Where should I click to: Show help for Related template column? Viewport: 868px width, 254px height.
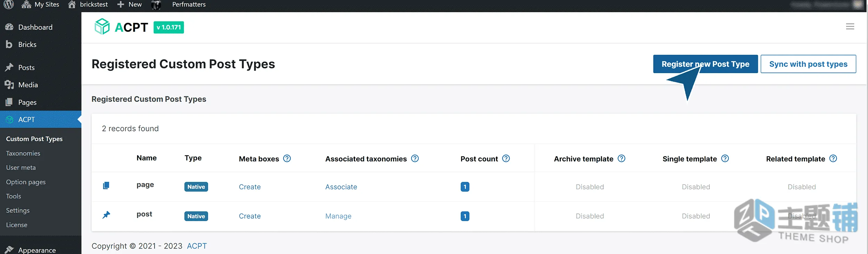833,158
